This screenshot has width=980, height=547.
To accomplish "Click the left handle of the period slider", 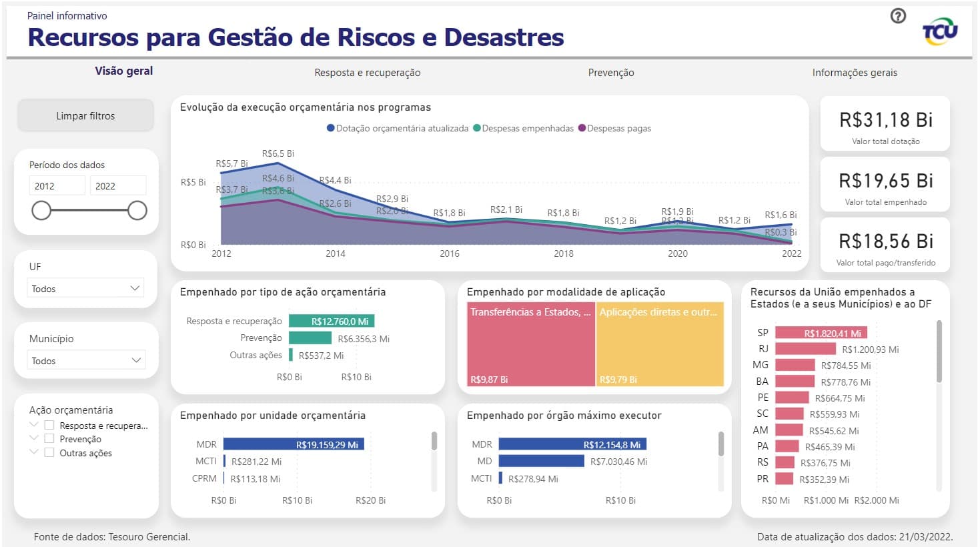I will [x=41, y=210].
